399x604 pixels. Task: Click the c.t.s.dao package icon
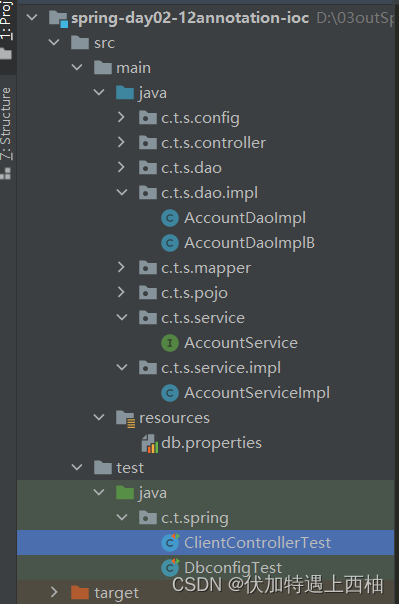[148, 168]
